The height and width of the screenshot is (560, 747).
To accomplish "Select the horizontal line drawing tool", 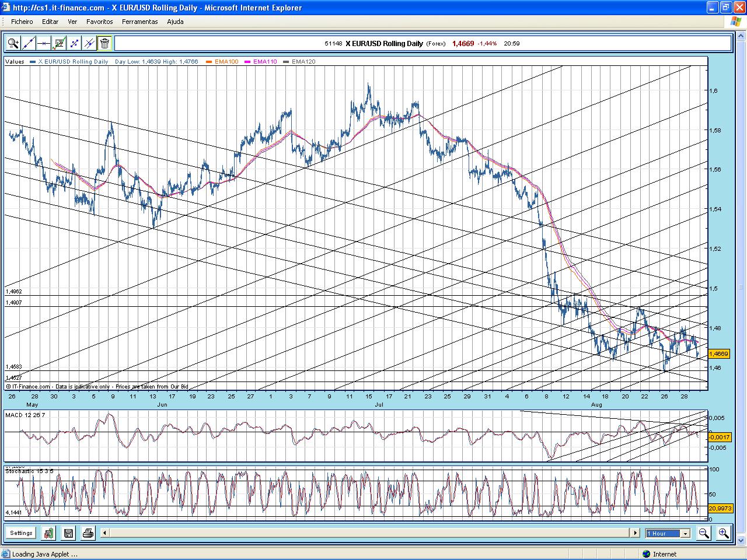I will pos(43,43).
